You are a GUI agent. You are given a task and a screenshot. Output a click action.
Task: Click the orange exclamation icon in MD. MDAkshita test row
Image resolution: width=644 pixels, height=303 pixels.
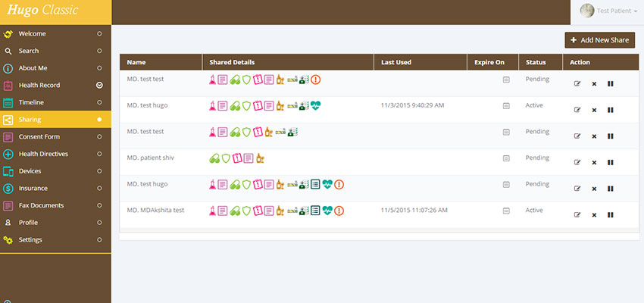click(339, 211)
